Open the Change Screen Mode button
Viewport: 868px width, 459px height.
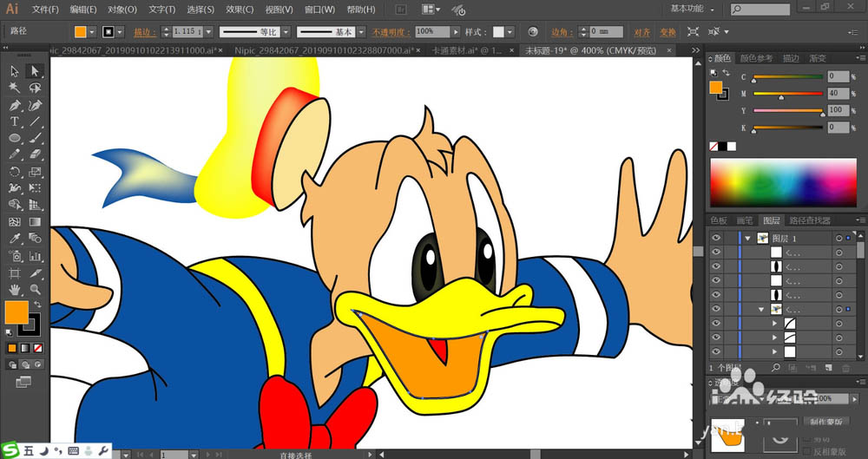click(x=23, y=382)
